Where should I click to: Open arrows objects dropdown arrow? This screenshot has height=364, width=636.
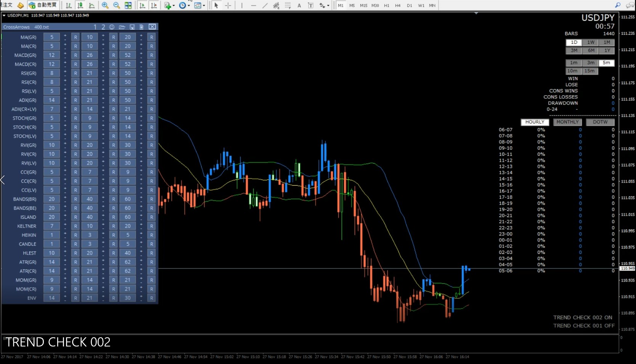[x=328, y=6]
